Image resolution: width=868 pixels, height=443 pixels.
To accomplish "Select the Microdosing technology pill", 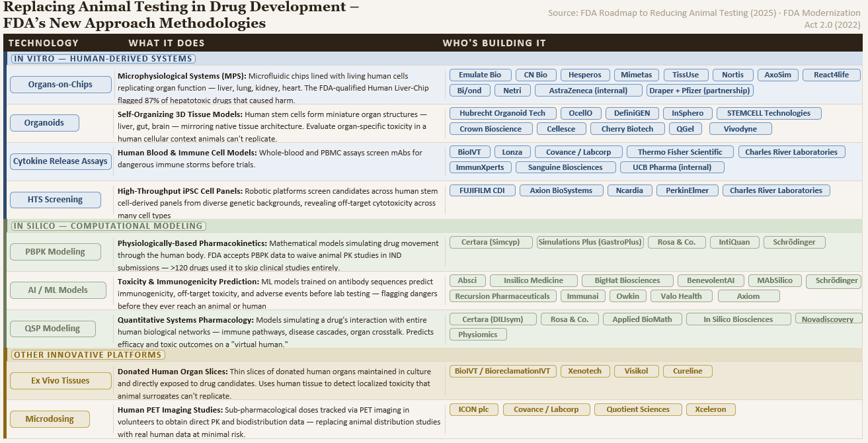I will (50, 419).
